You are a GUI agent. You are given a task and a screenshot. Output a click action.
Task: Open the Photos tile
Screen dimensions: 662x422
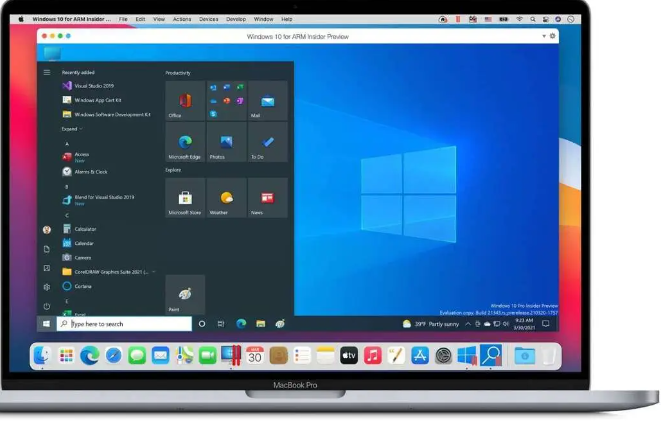point(226,142)
